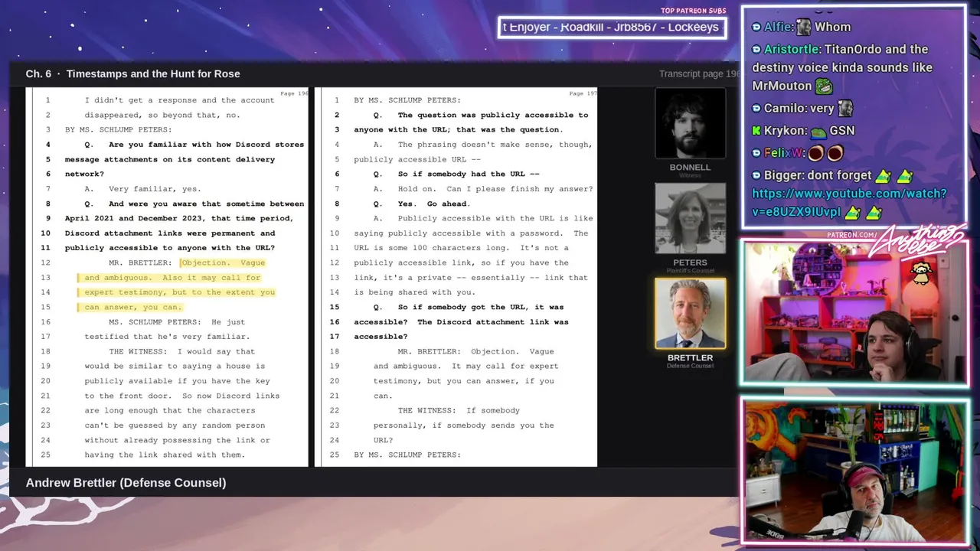
Task: Click highlighted line 'can answer, you can.'
Action: 133,307
